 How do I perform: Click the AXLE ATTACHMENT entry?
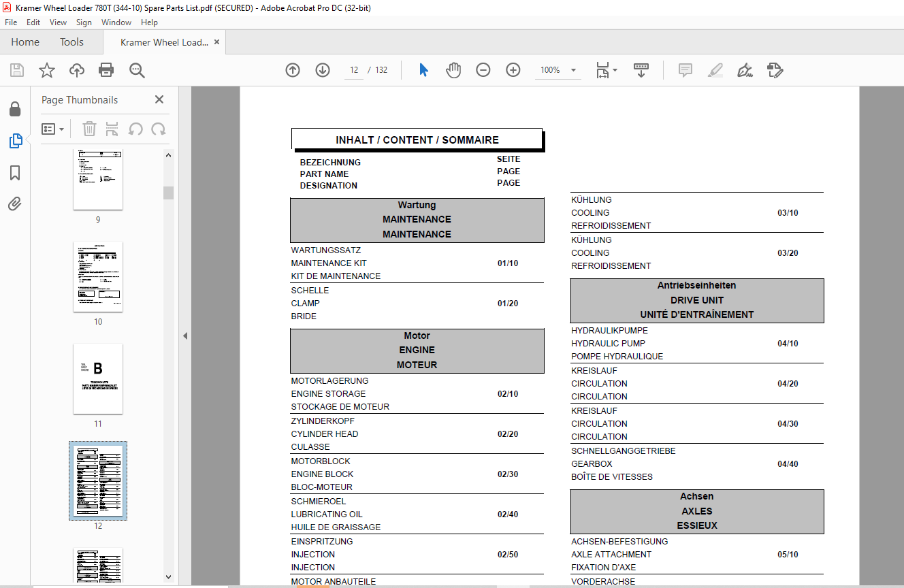click(x=611, y=555)
